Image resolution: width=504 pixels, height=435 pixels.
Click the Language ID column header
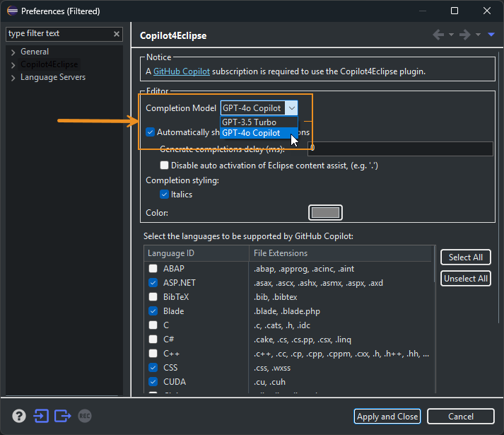click(197, 253)
